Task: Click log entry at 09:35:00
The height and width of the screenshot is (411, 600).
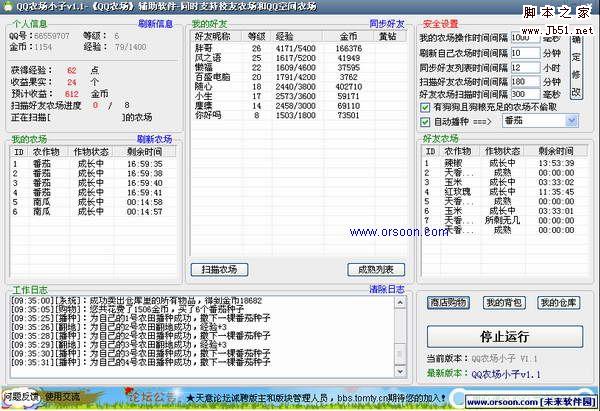Action: [136, 301]
